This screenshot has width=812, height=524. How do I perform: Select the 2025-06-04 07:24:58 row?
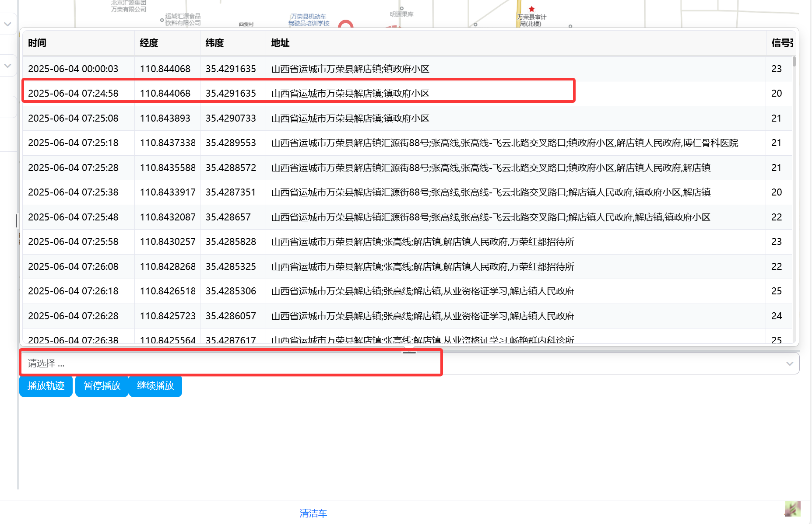pos(298,93)
